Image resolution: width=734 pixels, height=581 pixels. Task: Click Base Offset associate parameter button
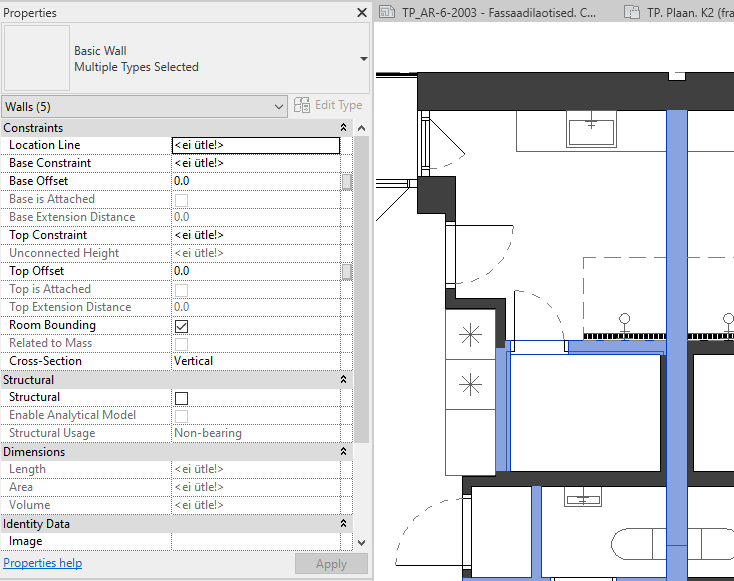pyautogui.click(x=346, y=181)
